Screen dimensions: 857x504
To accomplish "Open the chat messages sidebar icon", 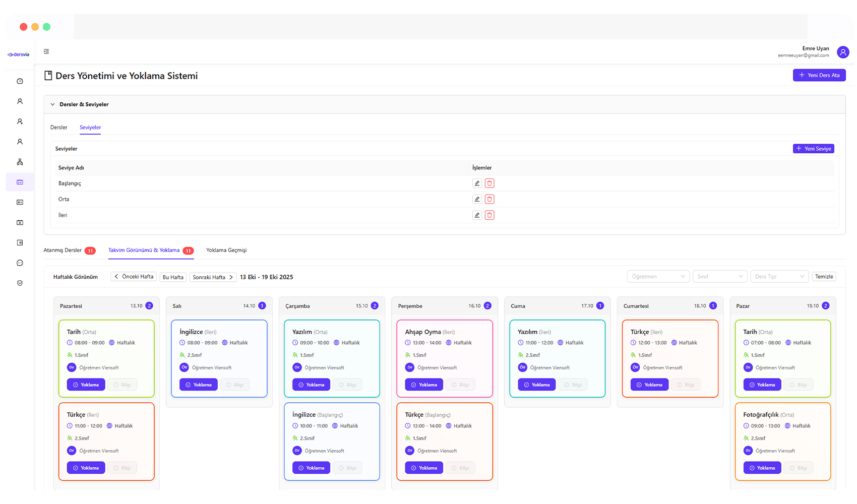I will click(x=20, y=263).
